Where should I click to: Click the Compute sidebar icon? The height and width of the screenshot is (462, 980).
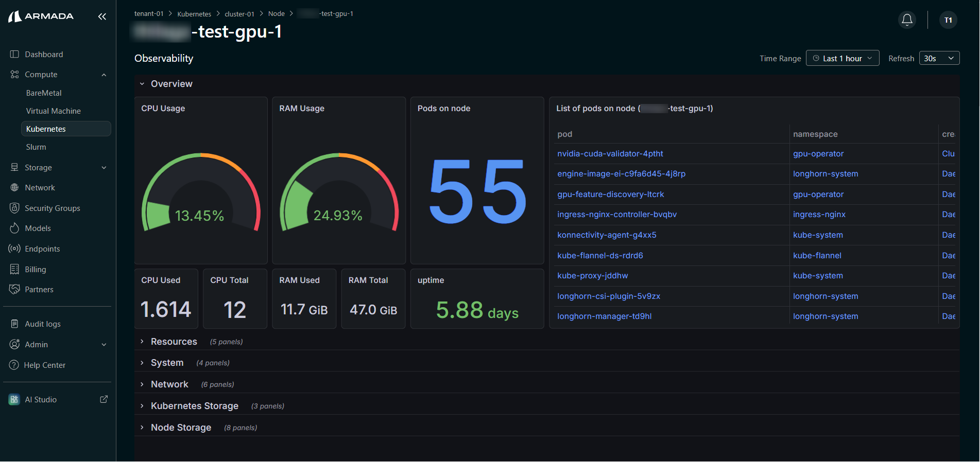[x=14, y=75]
